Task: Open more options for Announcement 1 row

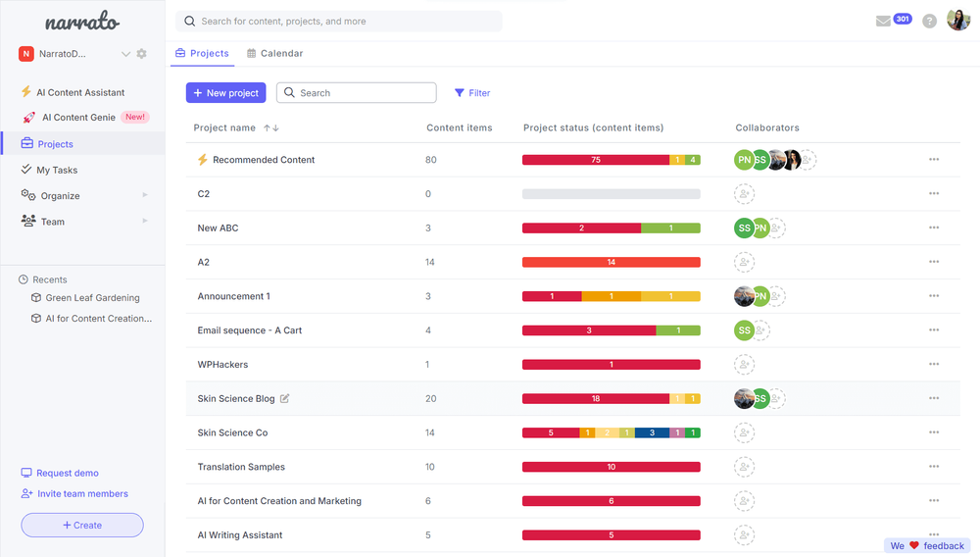Action: 934,296
